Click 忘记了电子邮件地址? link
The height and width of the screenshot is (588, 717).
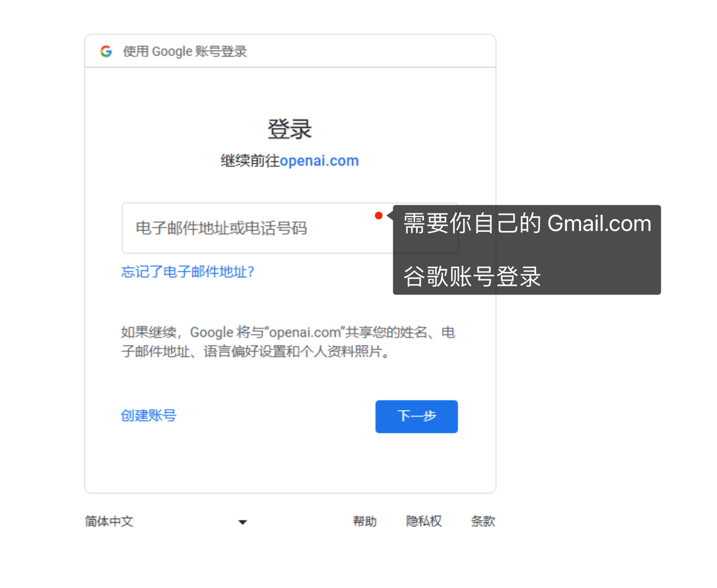(188, 272)
